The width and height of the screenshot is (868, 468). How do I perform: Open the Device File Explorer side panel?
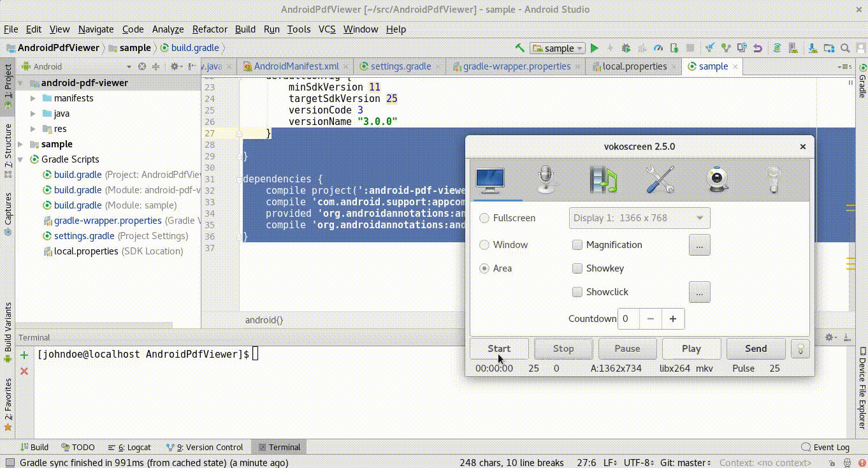(x=862, y=389)
